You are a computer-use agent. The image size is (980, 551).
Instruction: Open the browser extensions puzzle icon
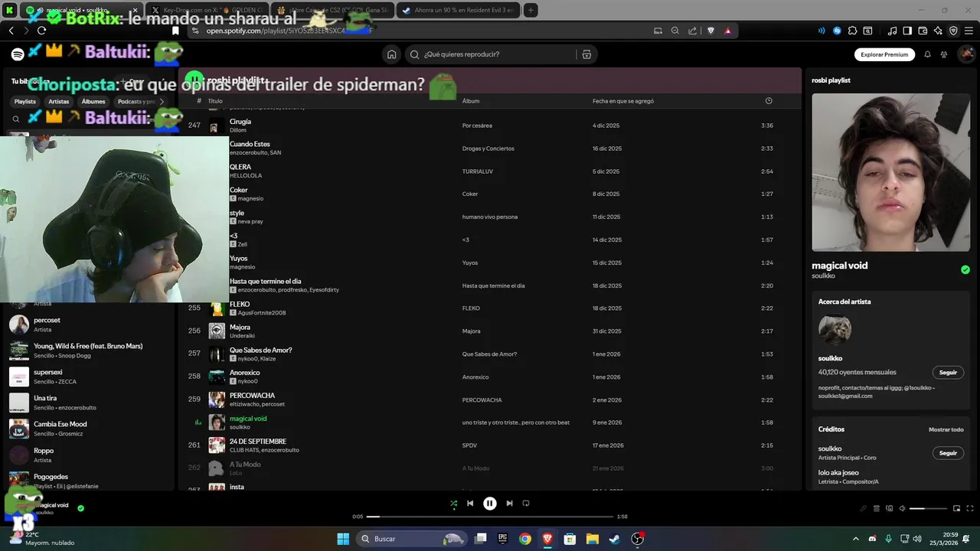pos(852,31)
